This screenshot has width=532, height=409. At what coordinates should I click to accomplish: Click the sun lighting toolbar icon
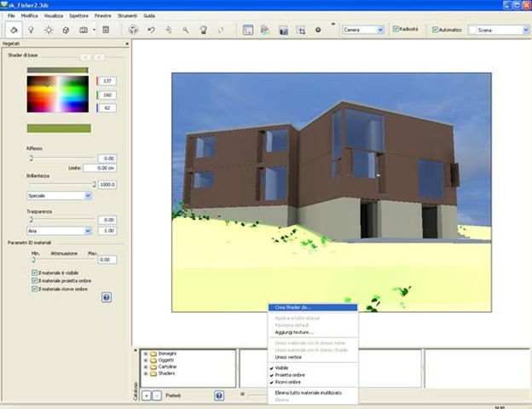click(49, 30)
